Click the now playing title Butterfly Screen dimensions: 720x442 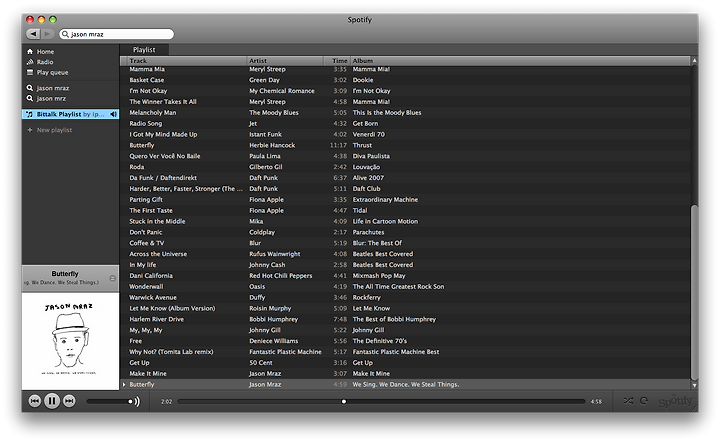point(65,274)
